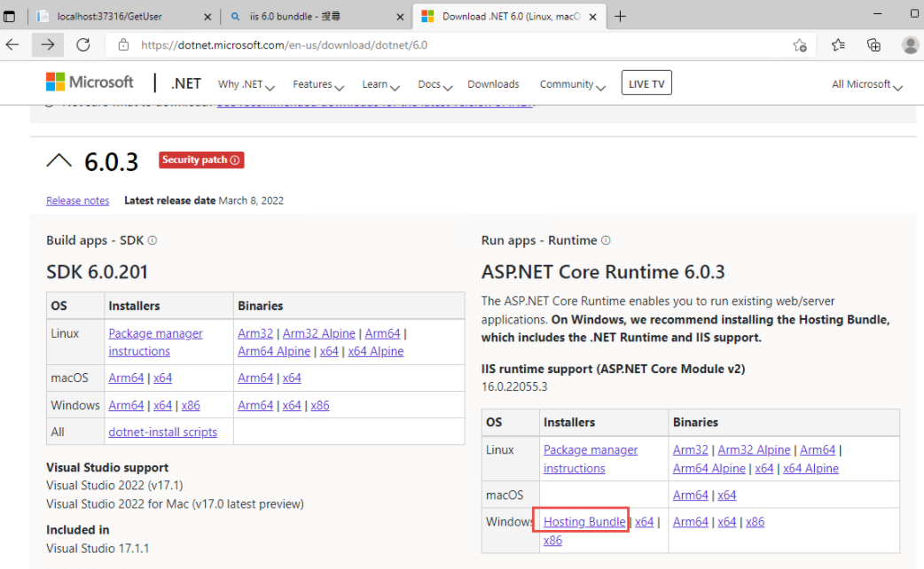Click the SDK 6.0.201 heading
924x569 pixels.
point(98,271)
